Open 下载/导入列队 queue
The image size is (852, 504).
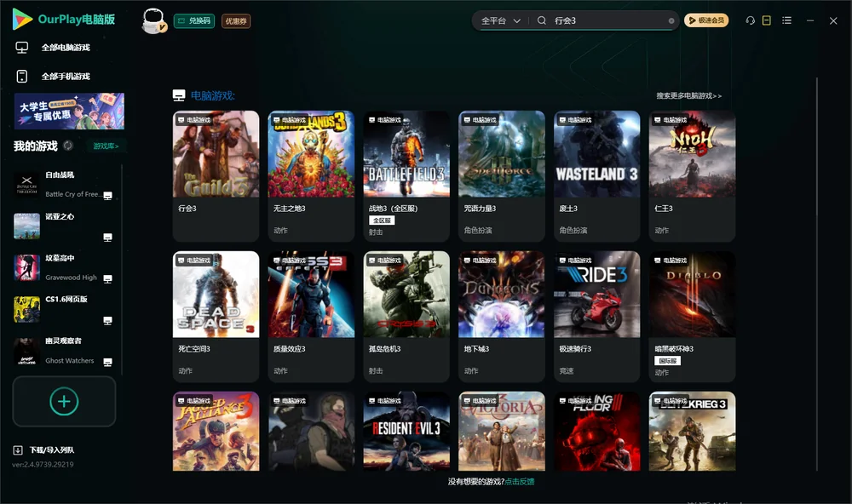coord(52,450)
